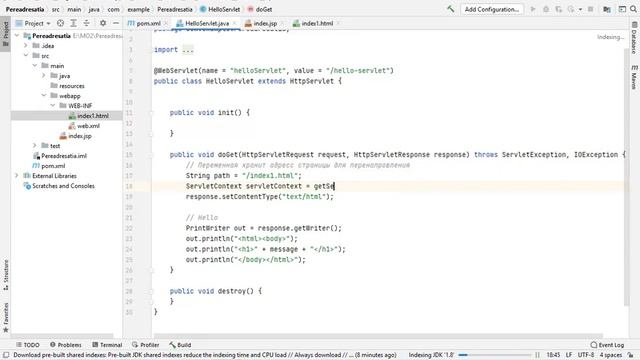Open the Project view dropdown

33,23
